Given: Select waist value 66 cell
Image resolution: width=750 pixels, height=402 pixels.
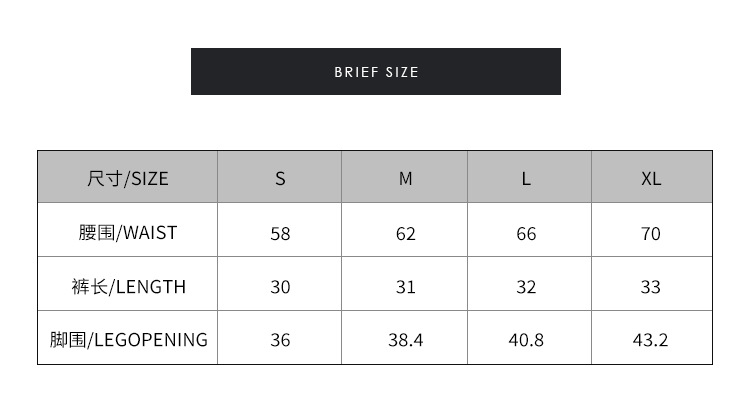Looking at the screenshot, I should pyautogui.click(x=527, y=233).
